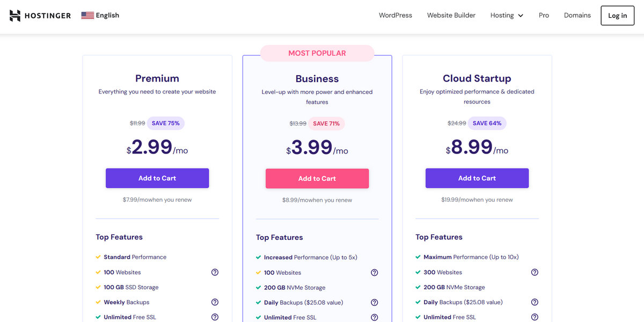The height and width of the screenshot is (322, 644).
Task: Click the struck-through $24.99 price
Action: 457,123
